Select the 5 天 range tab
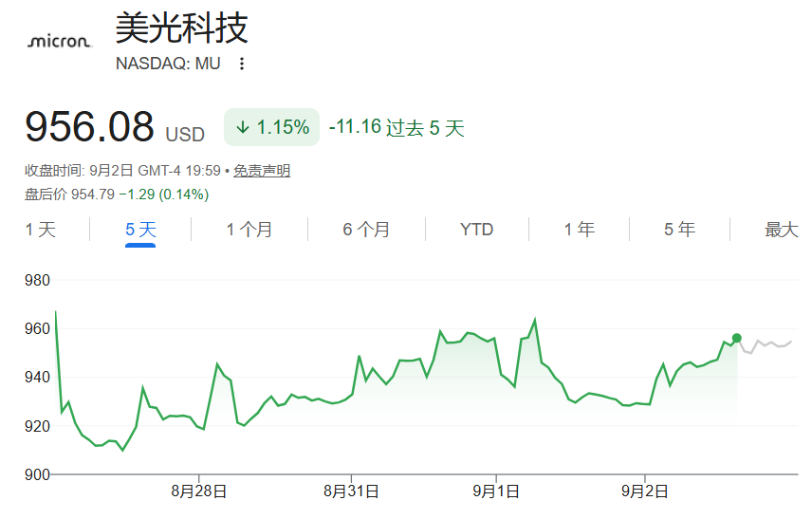 (140, 230)
